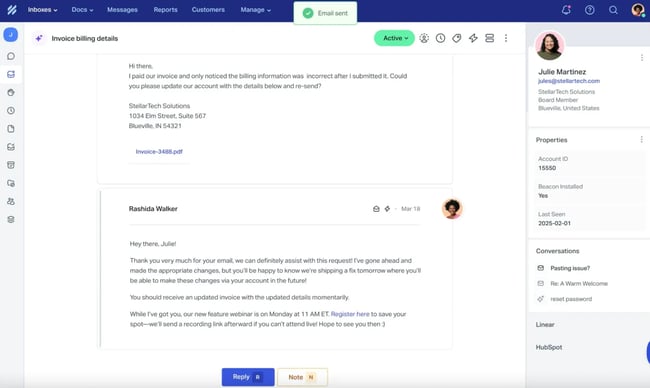Click Rashida Walker's avatar
The height and width of the screenshot is (388, 650).
coord(452,209)
